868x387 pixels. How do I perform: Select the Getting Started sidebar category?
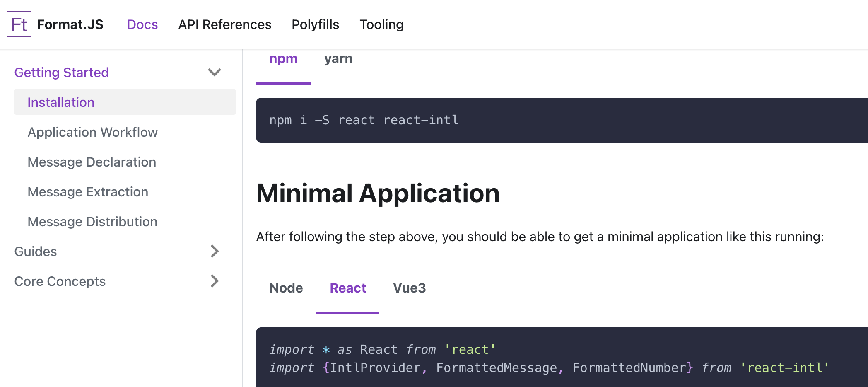tap(62, 73)
